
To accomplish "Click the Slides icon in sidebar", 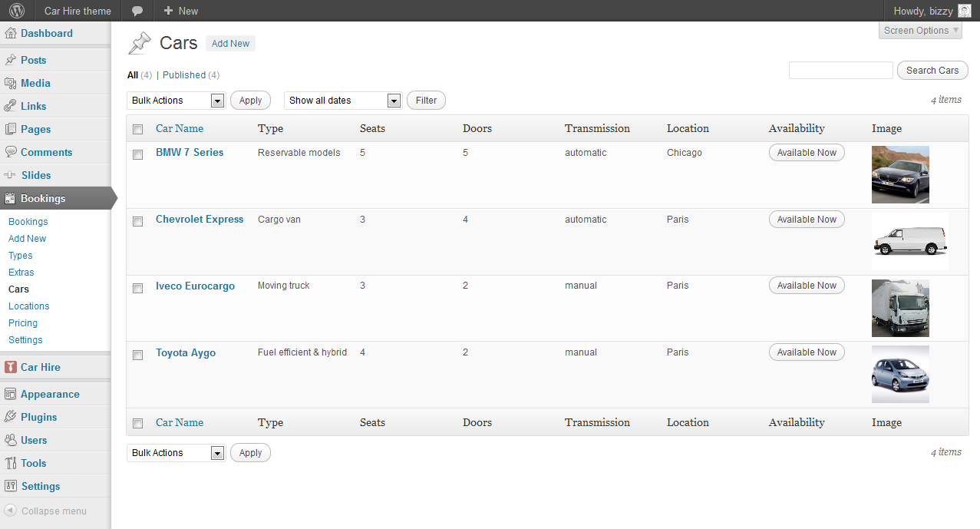I will click(11, 175).
